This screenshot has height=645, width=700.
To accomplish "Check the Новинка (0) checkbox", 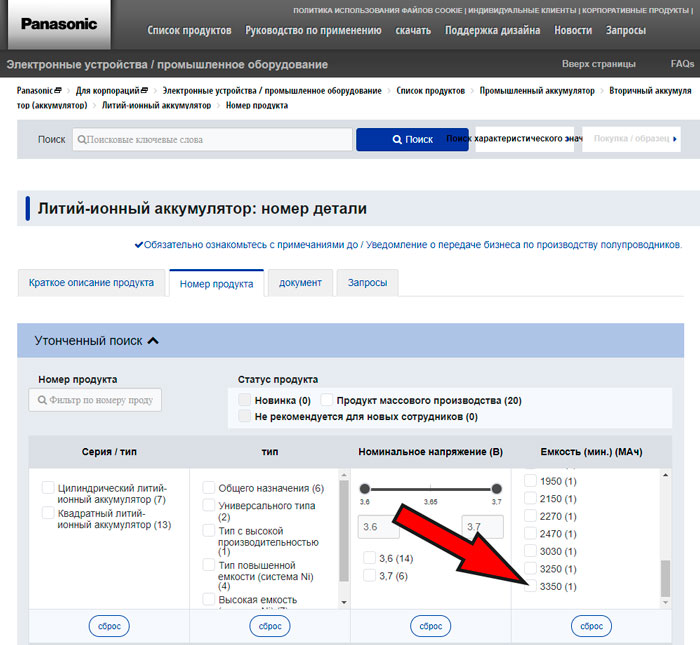I will [244, 399].
